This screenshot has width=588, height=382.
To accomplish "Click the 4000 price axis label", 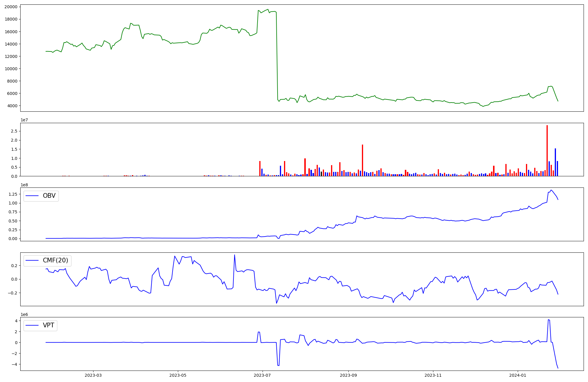I will pyautogui.click(x=12, y=106).
